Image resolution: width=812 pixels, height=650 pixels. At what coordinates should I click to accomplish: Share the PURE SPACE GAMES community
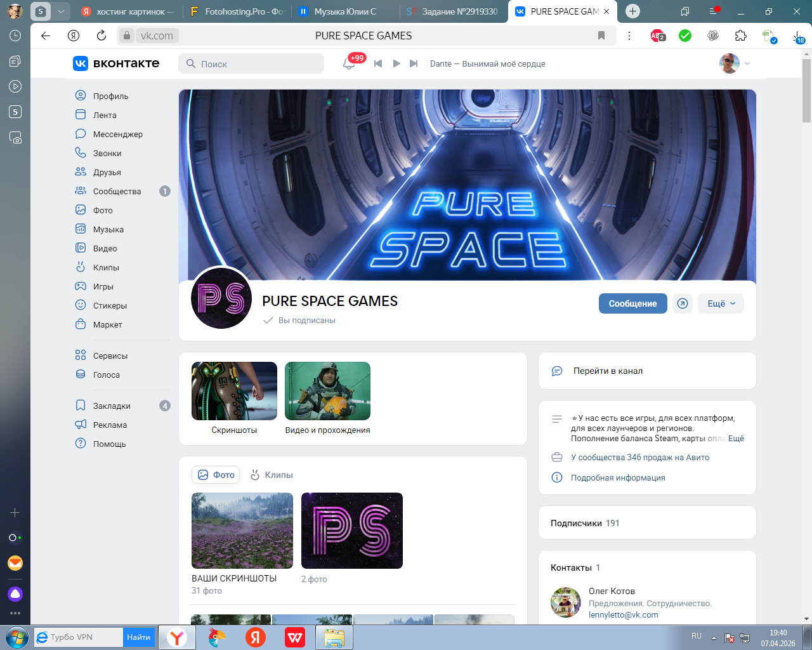coord(683,303)
